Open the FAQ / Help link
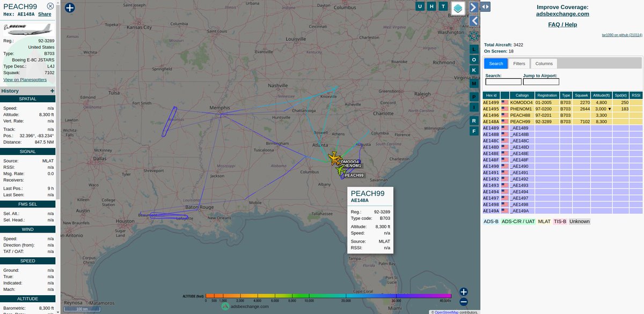 coord(562,25)
